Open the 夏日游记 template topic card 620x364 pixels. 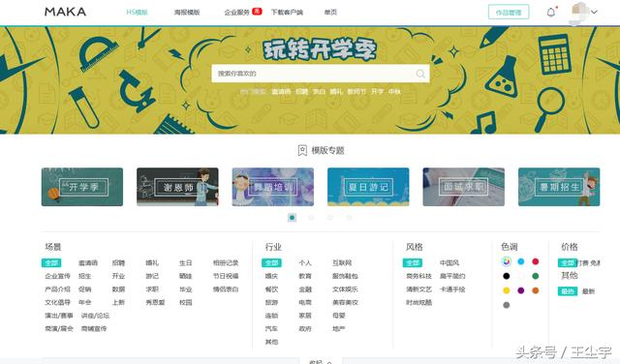[368, 187]
